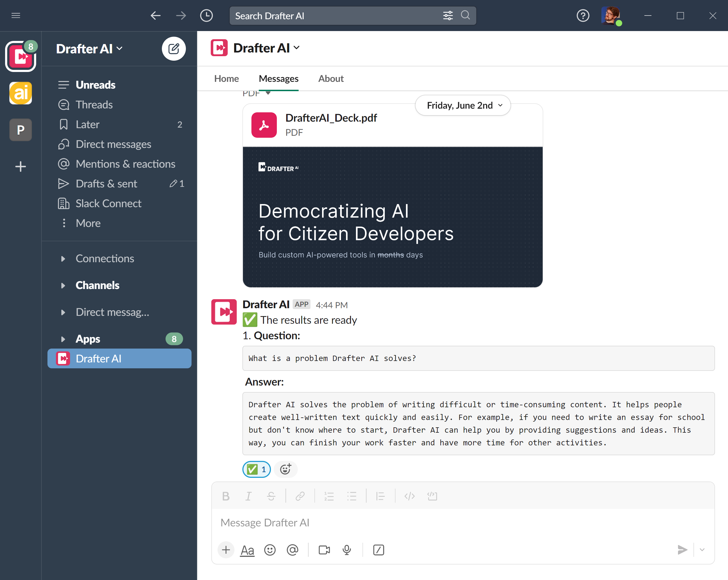
Task: Click the add reaction emoji icon
Action: 285,469
